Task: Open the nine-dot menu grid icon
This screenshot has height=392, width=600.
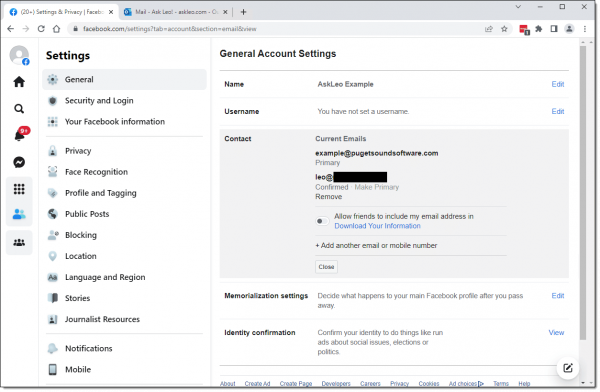Action: click(x=19, y=189)
